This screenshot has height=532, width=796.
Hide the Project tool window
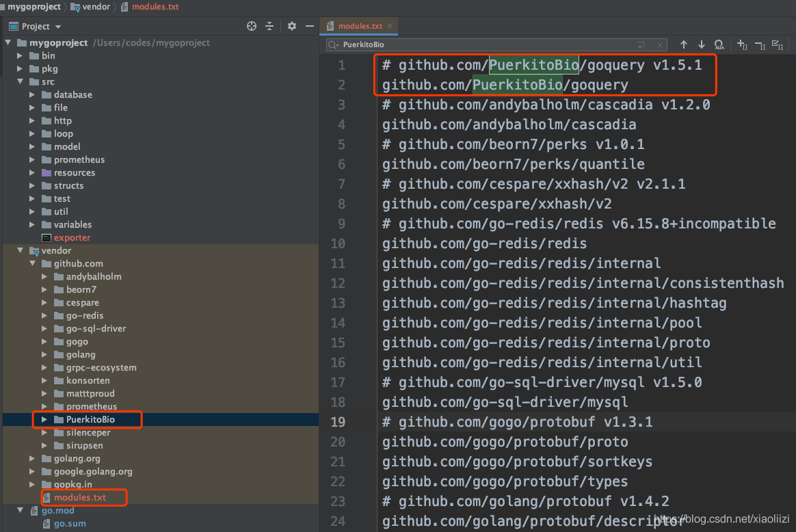pos(309,26)
